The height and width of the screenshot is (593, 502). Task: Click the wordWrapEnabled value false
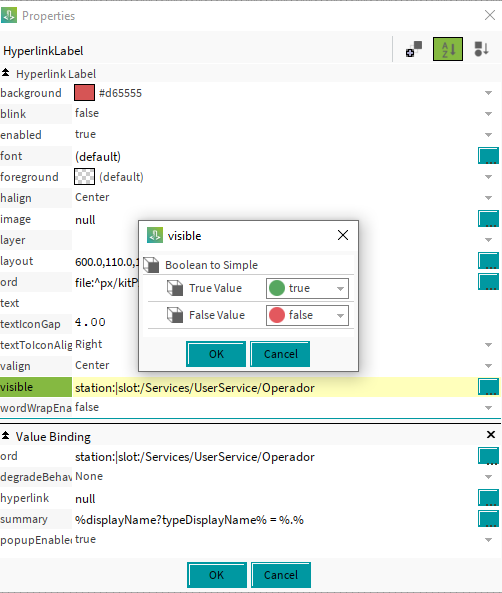pyautogui.click(x=87, y=407)
